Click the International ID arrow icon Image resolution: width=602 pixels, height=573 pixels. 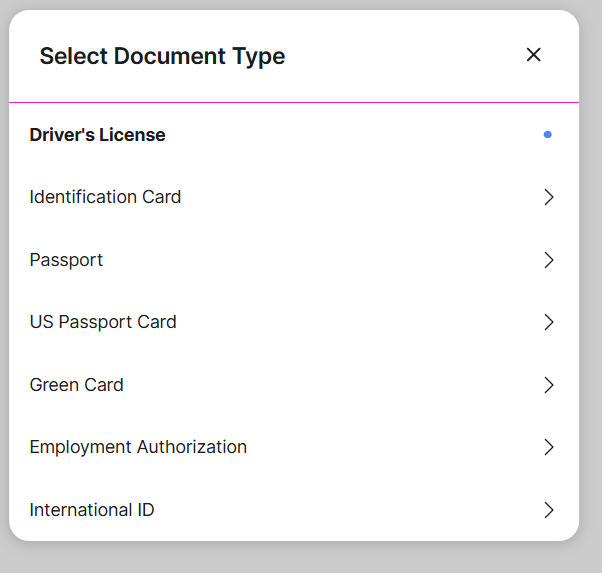click(548, 510)
